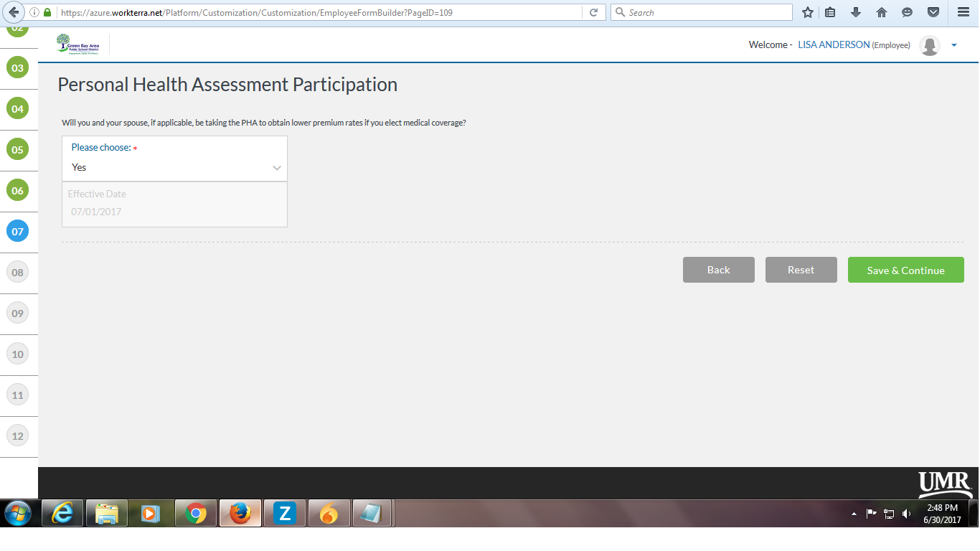Click the Reset button

[801, 270]
